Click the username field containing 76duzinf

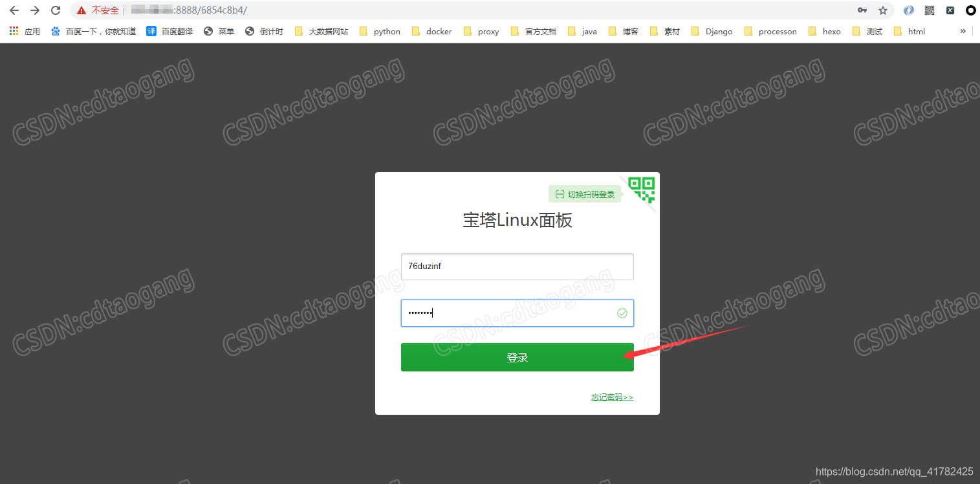(517, 267)
